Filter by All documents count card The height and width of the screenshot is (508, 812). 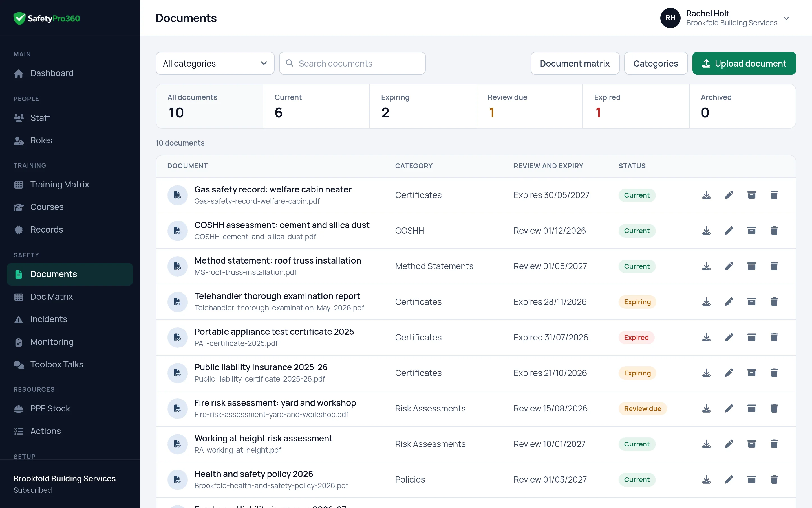coord(209,106)
